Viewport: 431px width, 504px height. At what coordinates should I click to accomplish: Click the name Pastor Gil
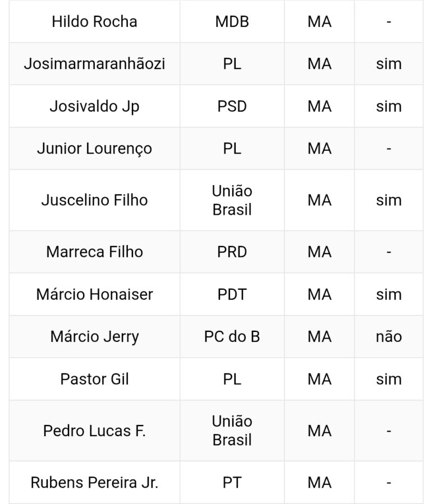point(94,379)
